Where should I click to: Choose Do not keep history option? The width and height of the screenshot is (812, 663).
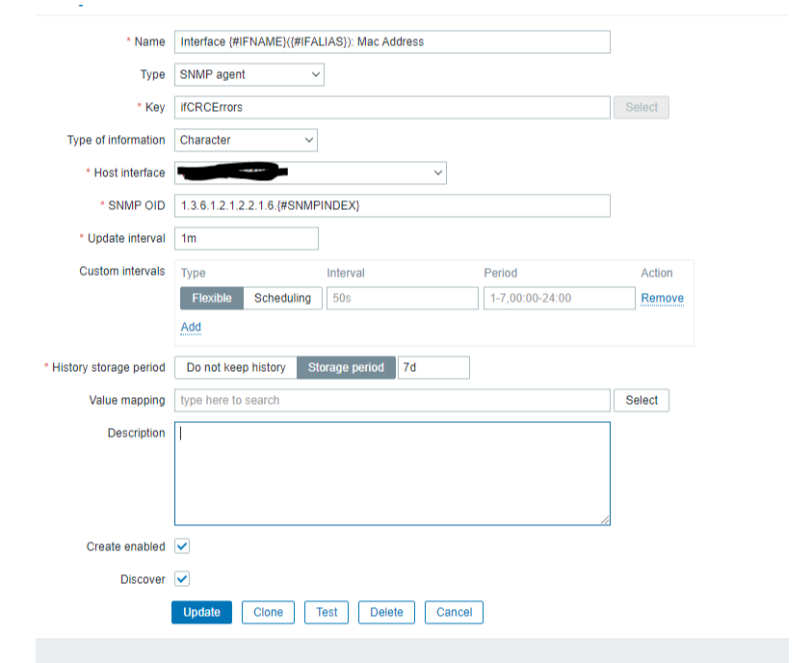click(x=236, y=367)
